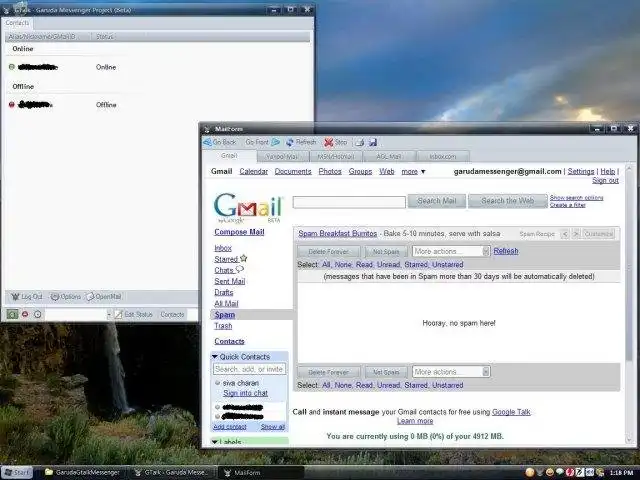Open Gmail Settings
The height and width of the screenshot is (480, 640).
(x=581, y=171)
